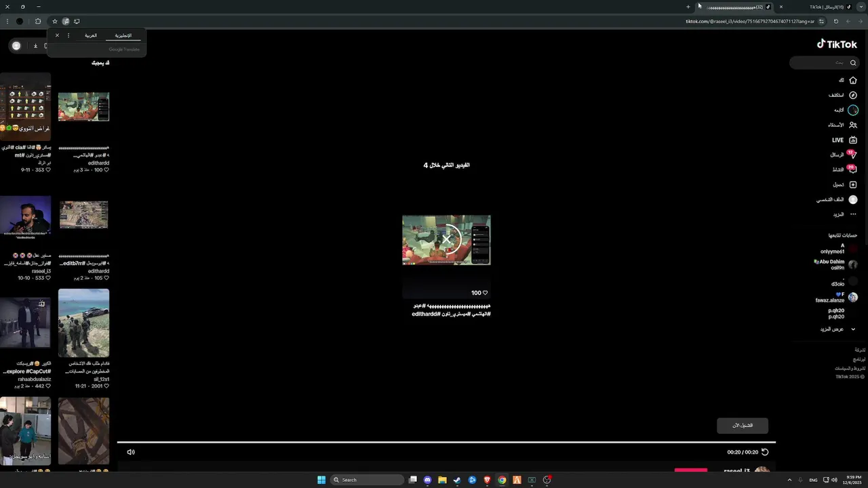Open Google Translate popup options menu
Image resolution: width=868 pixels, height=488 pixels.
pos(68,35)
